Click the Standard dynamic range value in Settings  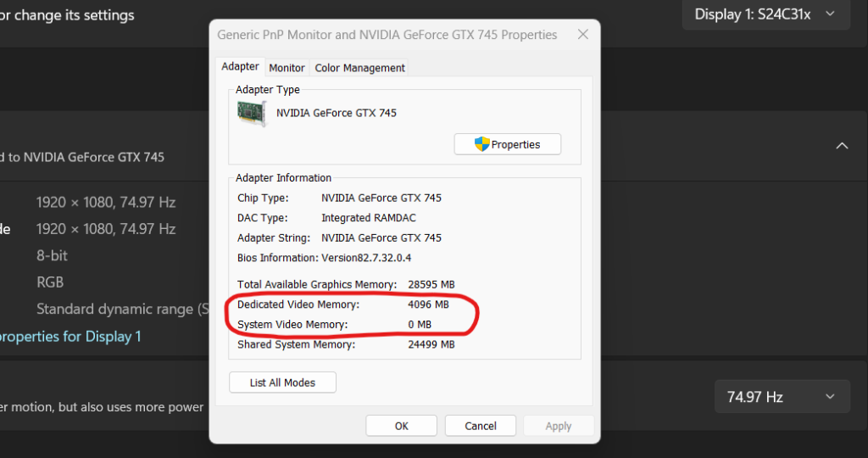coord(122,309)
